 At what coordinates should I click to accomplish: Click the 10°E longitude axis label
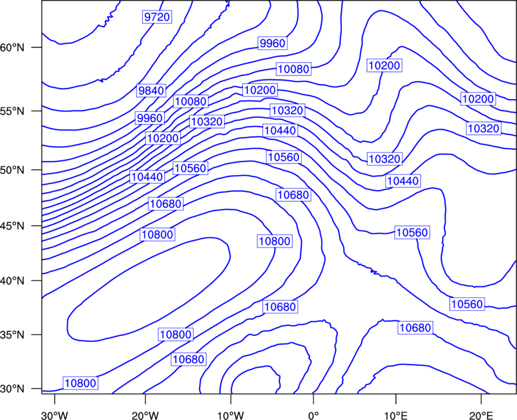click(x=396, y=415)
